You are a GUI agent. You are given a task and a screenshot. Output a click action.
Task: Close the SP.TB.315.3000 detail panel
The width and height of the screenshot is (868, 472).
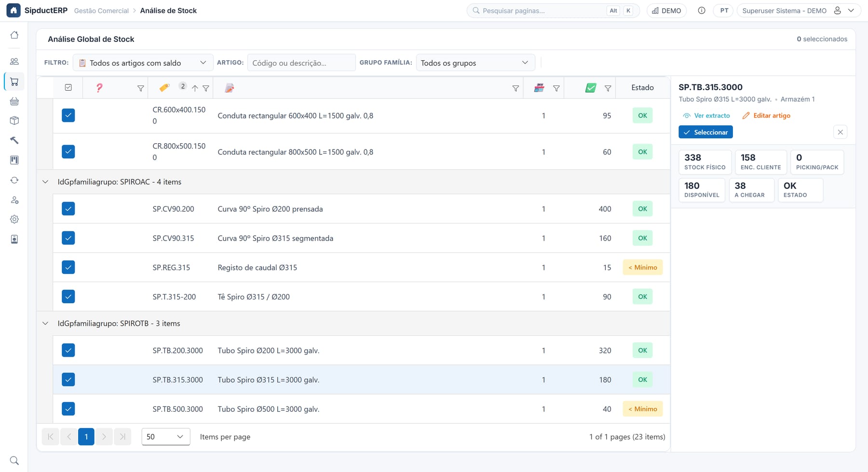click(840, 132)
